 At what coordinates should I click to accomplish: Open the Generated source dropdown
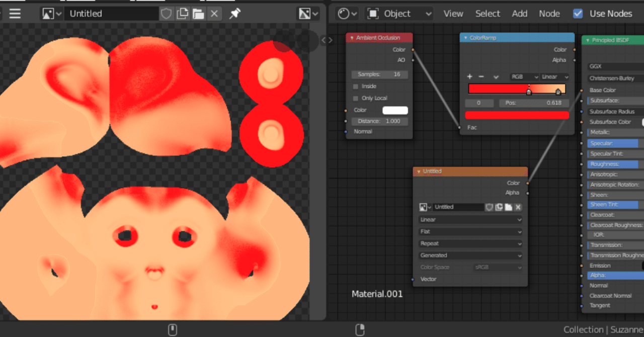(470, 256)
